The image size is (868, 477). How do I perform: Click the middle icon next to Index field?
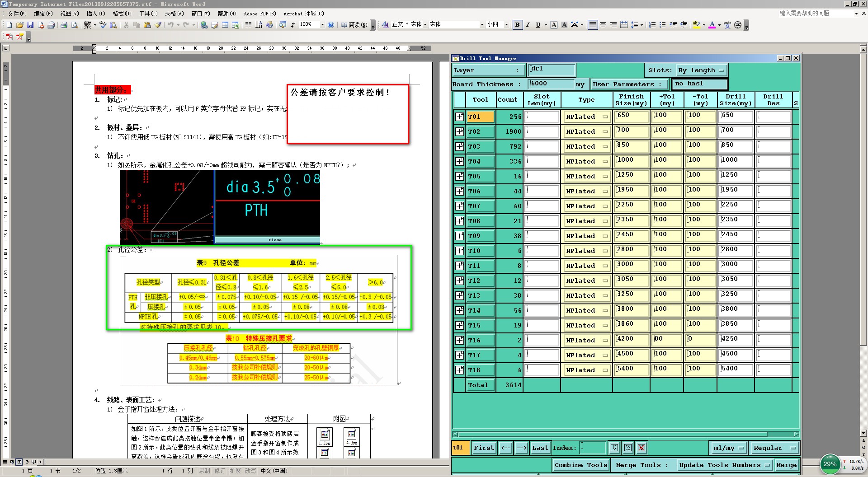coord(628,448)
